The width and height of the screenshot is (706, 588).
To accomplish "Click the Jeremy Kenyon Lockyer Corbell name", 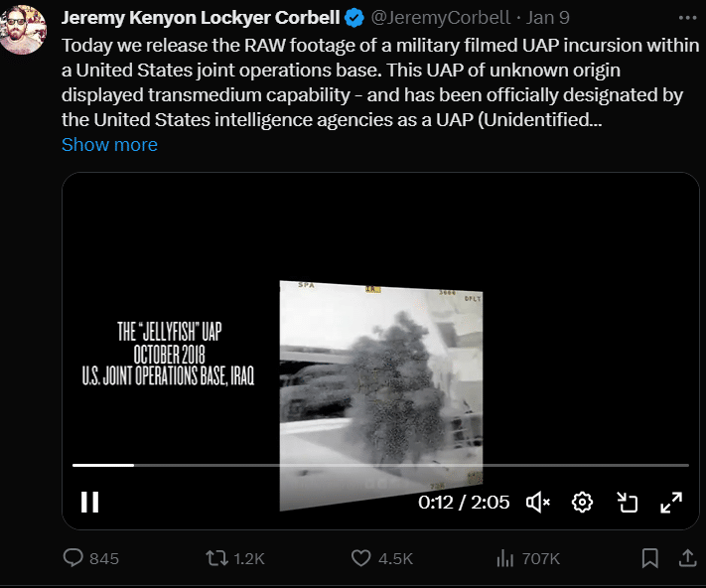I will point(200,18).
